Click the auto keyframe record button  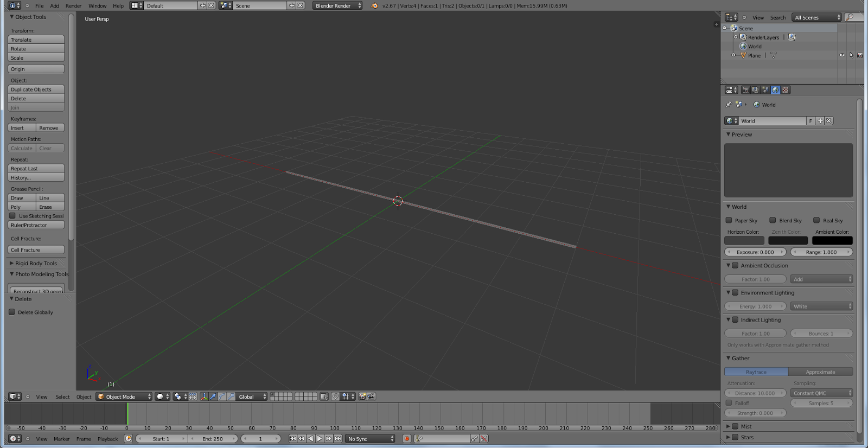407,439
